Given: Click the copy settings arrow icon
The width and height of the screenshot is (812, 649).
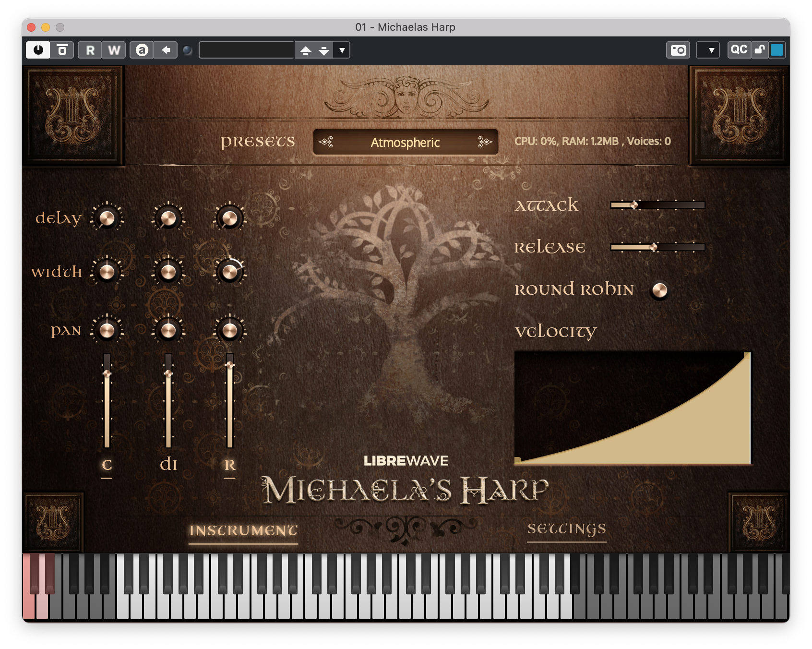Looking at the screenshot, I should [x=166, y=50].
